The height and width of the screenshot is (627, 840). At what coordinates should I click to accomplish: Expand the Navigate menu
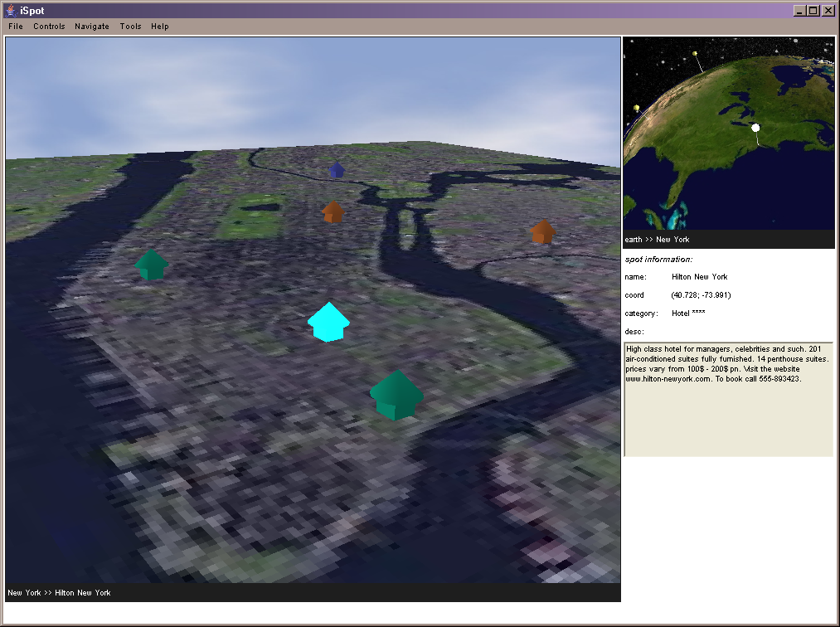[x=92, y=27]
